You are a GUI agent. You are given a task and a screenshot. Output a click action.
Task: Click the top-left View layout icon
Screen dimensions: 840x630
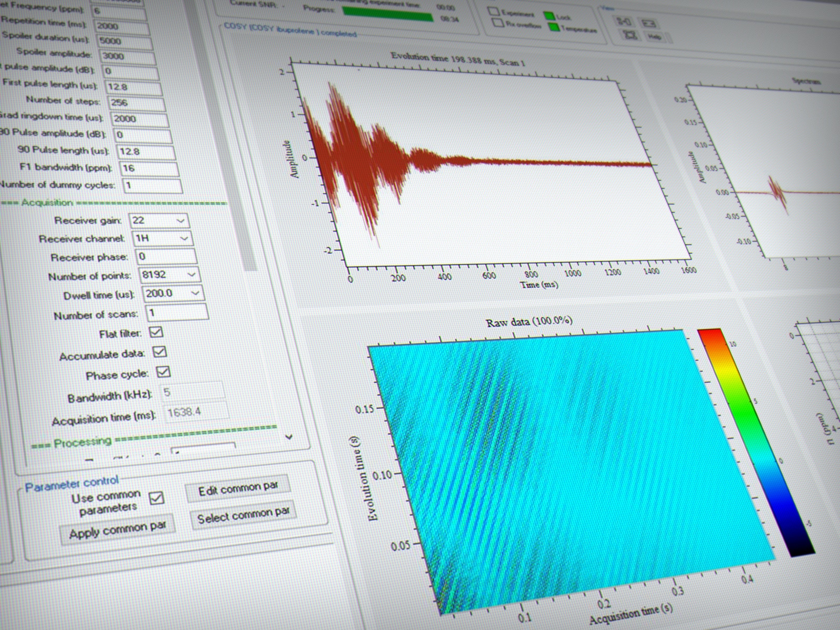click(624, 22)
